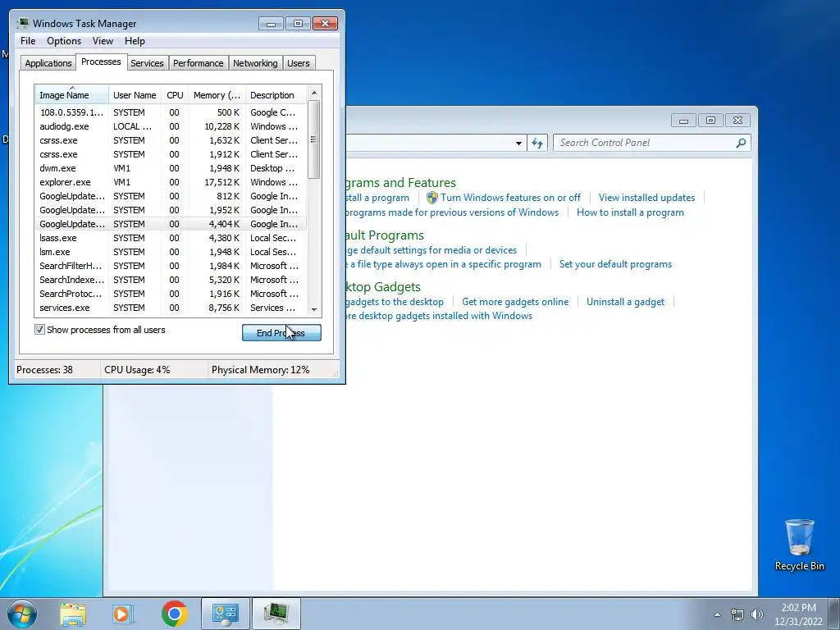Click the volume speaker tray icon
Image resolution: width=840 pixels, height=630 pixels.
click(x=757, y=614)
